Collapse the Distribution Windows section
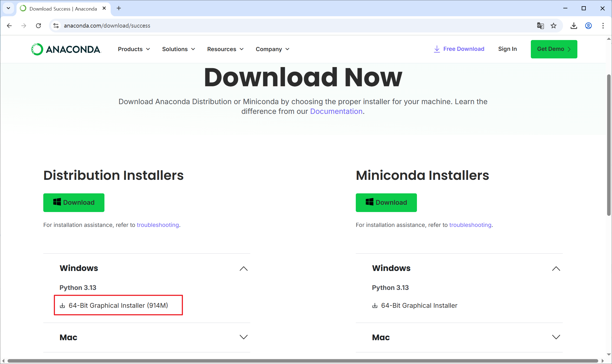This screenshot has width=612, height=364. [x=244, y=269]
